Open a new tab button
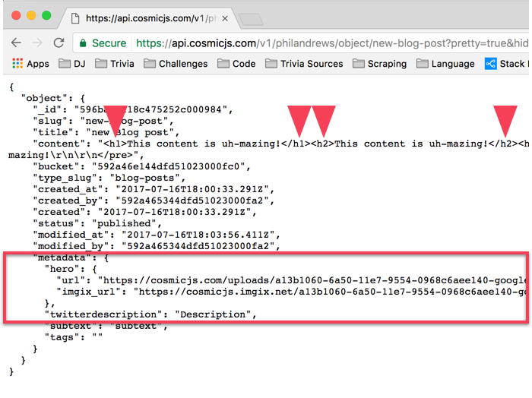The height and width of the screenshot is (398, 532). (x=251, y=19)
